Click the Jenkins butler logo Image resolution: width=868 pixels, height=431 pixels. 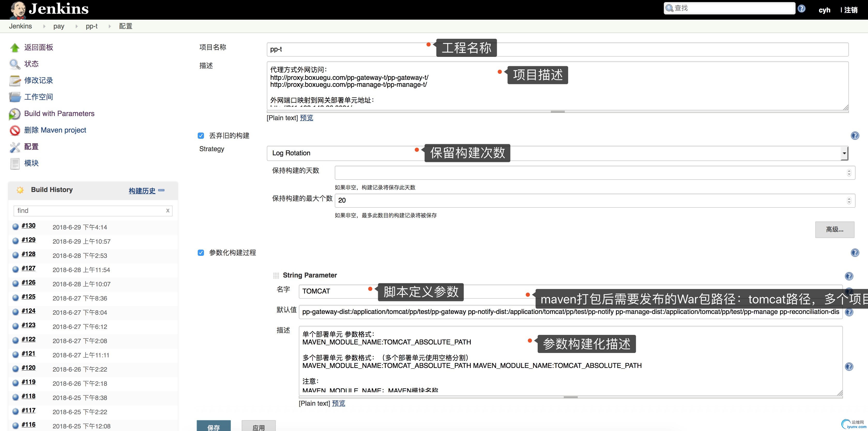tap(18, 10)
